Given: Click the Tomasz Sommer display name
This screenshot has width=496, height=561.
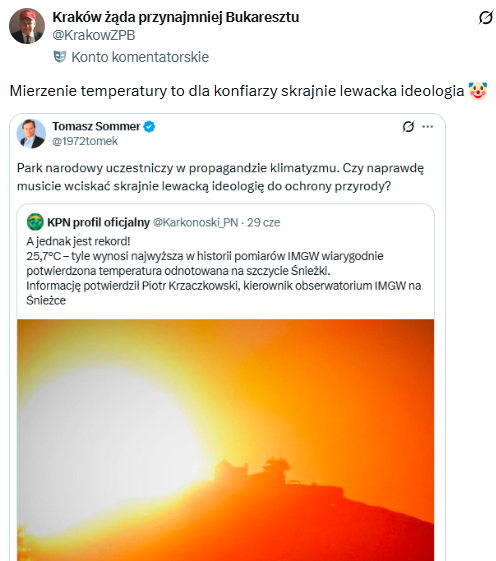Looking at the screenshot, I should tap(96, 126).
